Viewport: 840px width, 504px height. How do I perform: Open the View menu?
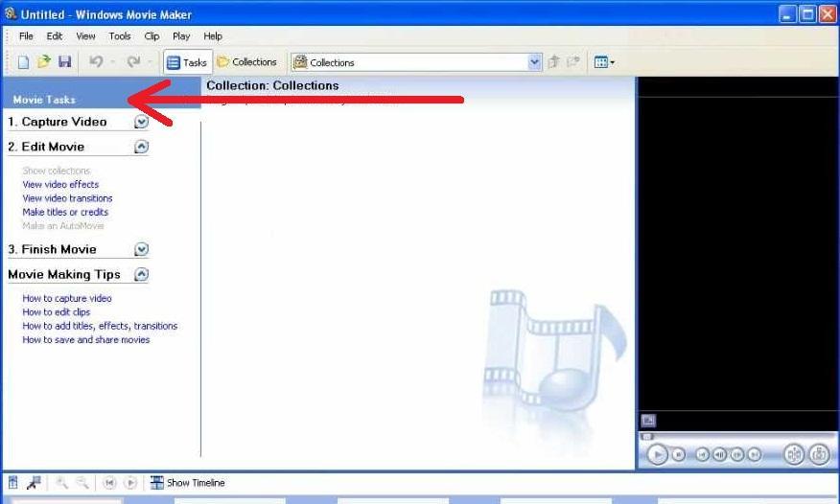click(x=85, y=35)
